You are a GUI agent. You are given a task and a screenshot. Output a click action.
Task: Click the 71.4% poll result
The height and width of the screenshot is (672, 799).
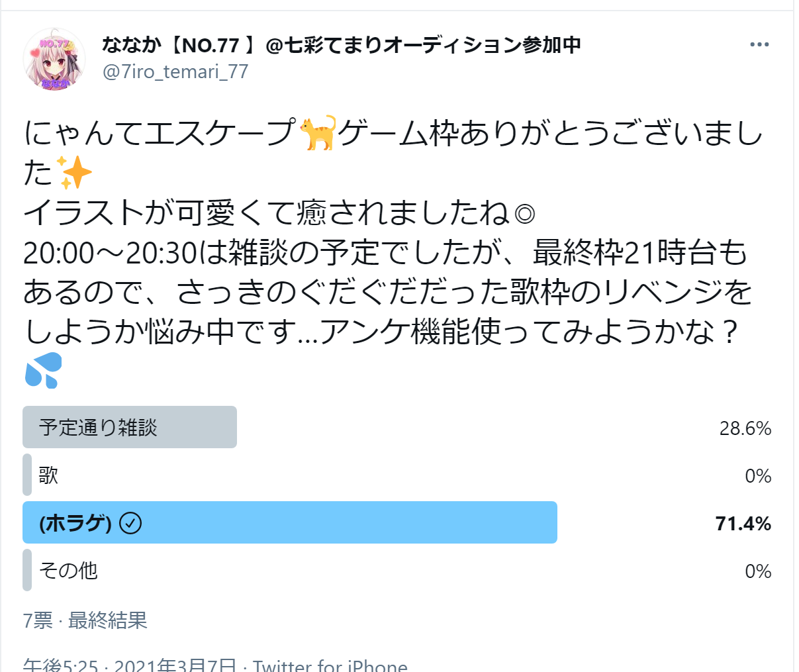[743, 524]
